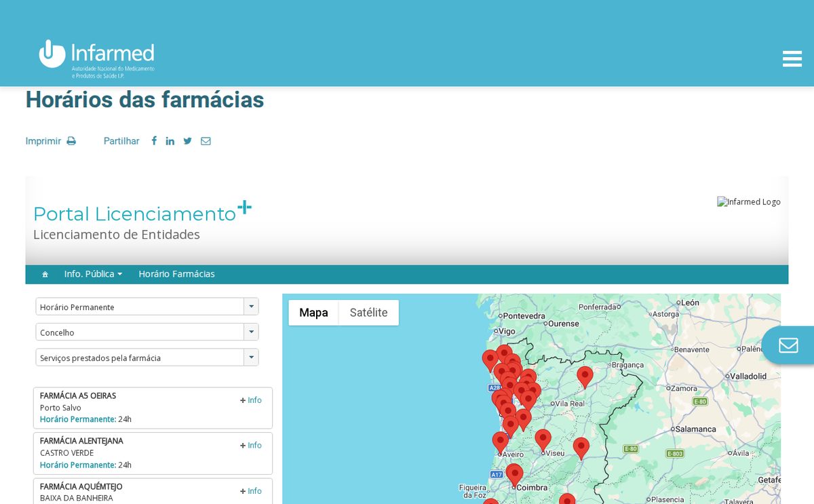Image resolution: width=814 pixels, height=504 pixels.
Task: Share on Twitter icon
Action: 188,141
